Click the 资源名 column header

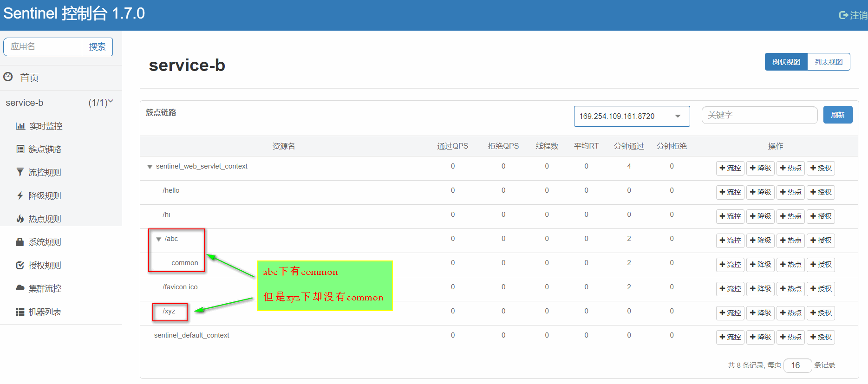pos(284,146)
